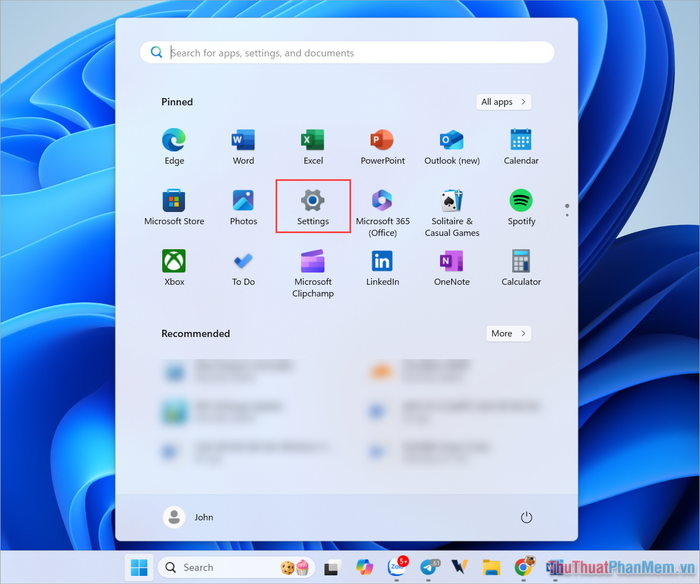The image size is (700, 584).
Task: Click the Windows Start button on taskbar
Action: [x=138, y=567]
